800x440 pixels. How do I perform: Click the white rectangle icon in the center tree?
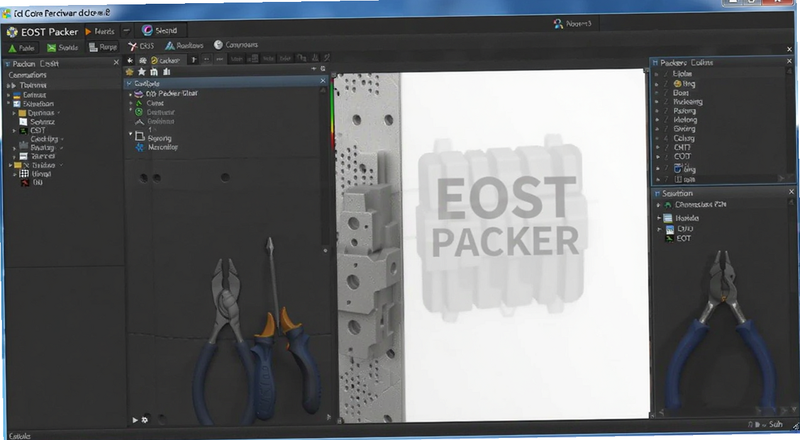[x=140, y=136]
